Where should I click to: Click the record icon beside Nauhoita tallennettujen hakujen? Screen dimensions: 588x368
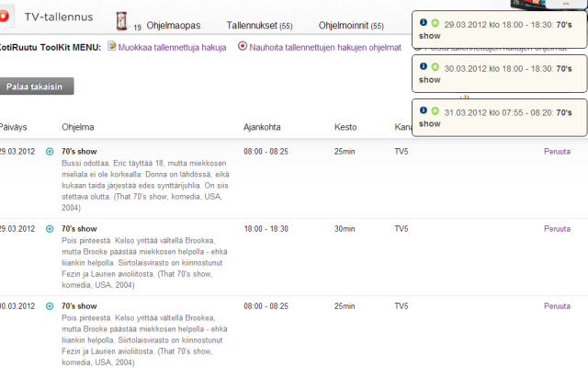click(x=243, y=46)
